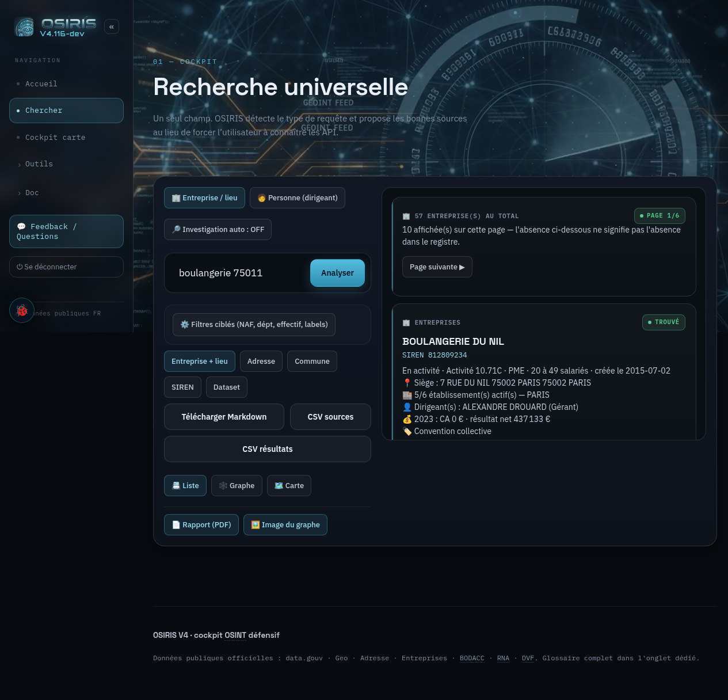This screenshot has height=700, width=728.
Task: Click the 2023 CA résultat net line
Action: 477,419
